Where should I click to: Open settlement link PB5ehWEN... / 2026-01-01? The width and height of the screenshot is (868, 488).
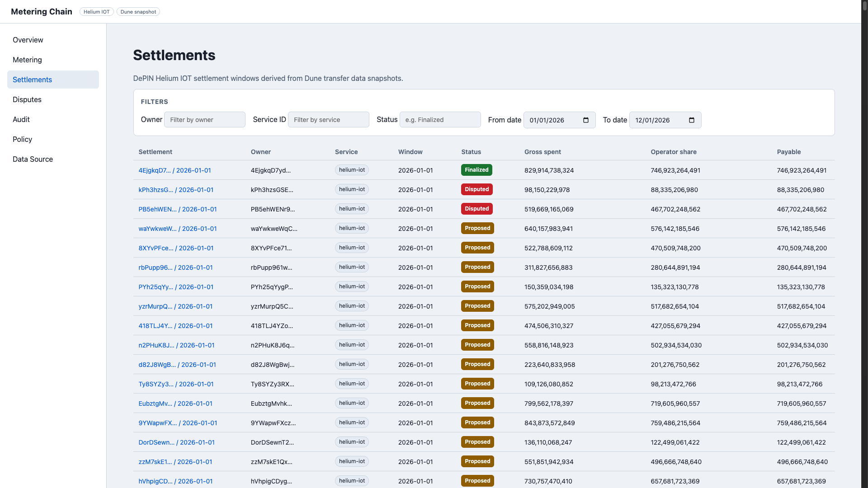(177, 209)
